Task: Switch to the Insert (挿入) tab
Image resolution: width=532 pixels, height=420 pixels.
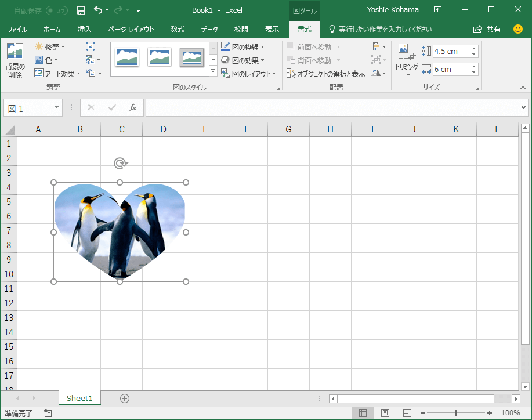Action: tap(85, 30)
